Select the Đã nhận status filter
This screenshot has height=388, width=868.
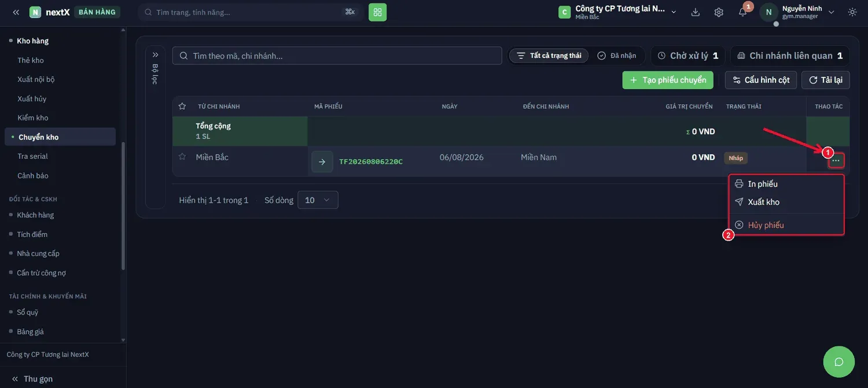coord(617,56)
